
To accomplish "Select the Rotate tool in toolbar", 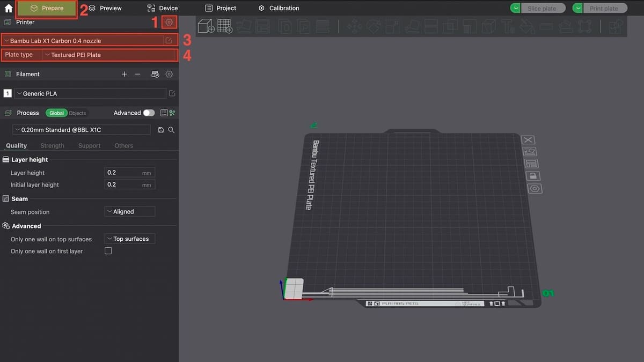I will click(374, 26).
